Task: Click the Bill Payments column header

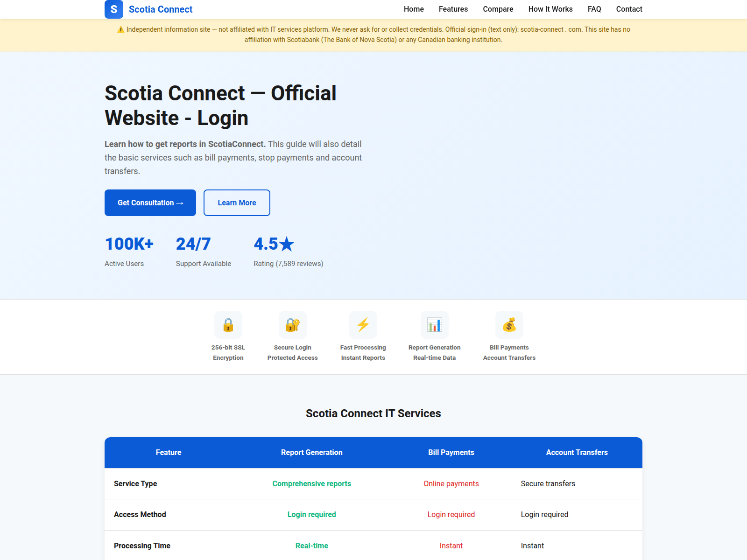Action: coord(451,452)
